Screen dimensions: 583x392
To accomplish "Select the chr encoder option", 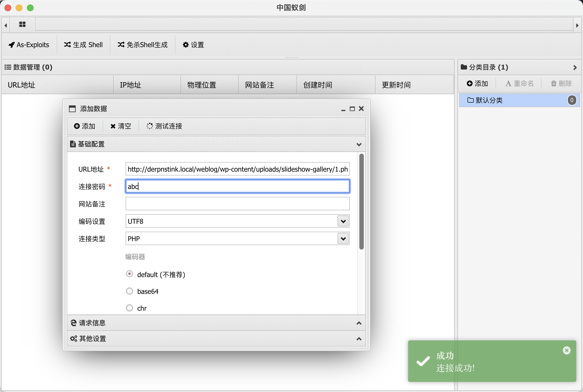I will pos(129,308).
